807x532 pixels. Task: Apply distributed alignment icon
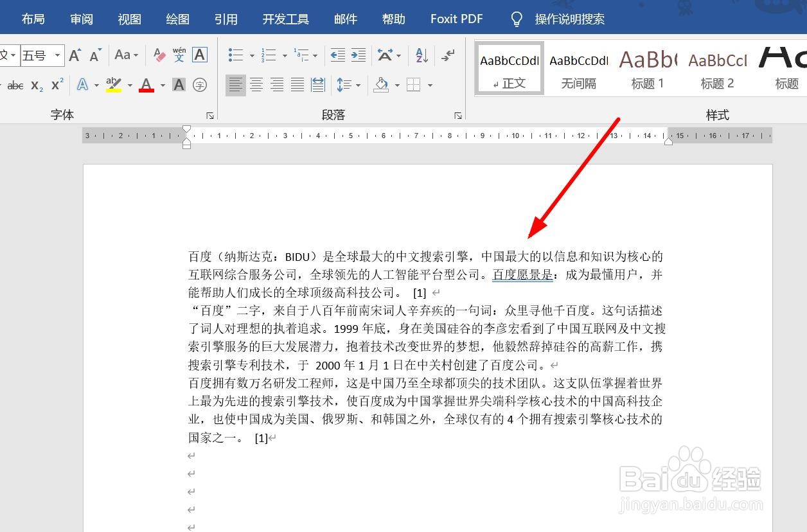tap(318, 85)
